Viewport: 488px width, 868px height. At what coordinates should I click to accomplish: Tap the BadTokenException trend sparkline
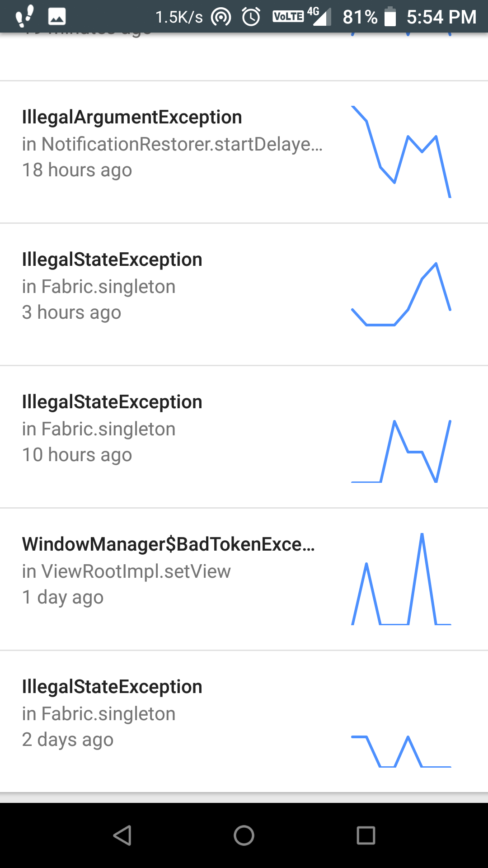pos(401,579)
